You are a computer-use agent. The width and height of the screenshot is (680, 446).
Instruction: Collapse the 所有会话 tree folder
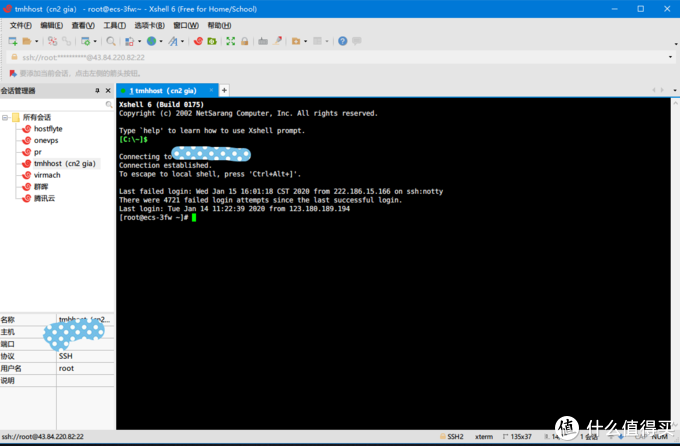coord(5,117)
